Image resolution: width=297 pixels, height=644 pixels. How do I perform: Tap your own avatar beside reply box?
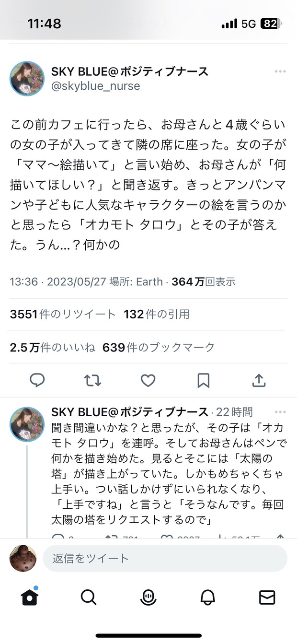pyautogui.click(x=23, y=559)
